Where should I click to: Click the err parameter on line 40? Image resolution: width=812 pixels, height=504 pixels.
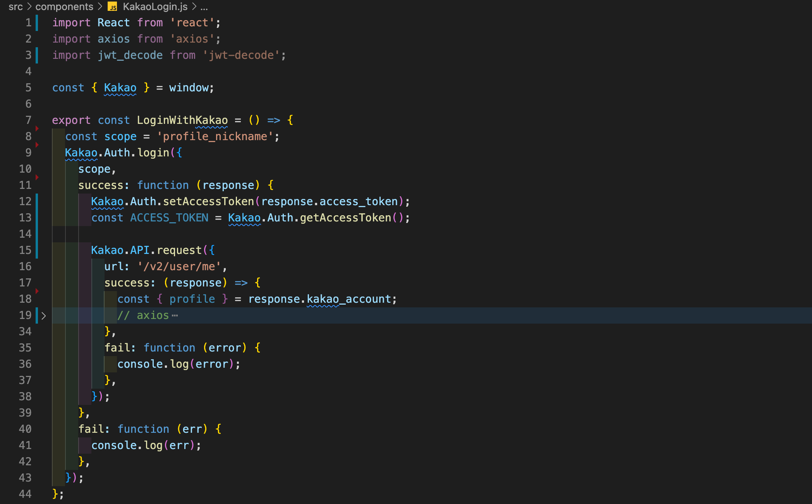[x=192, y=429]
